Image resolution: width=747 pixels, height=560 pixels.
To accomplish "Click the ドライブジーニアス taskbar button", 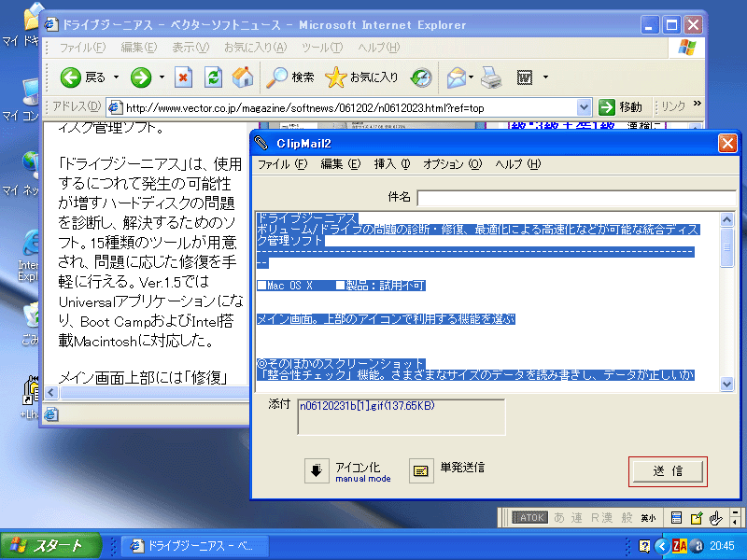I will [x=194, y=546].
